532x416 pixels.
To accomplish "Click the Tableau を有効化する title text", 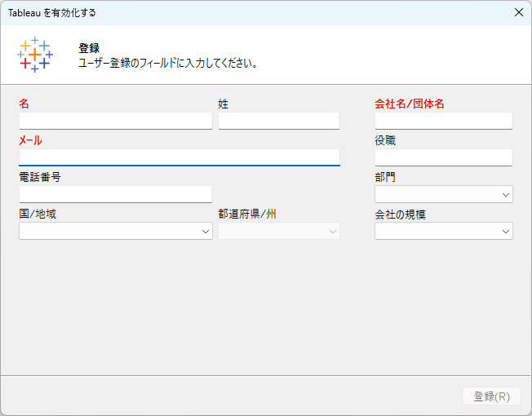I will point(52,13).
